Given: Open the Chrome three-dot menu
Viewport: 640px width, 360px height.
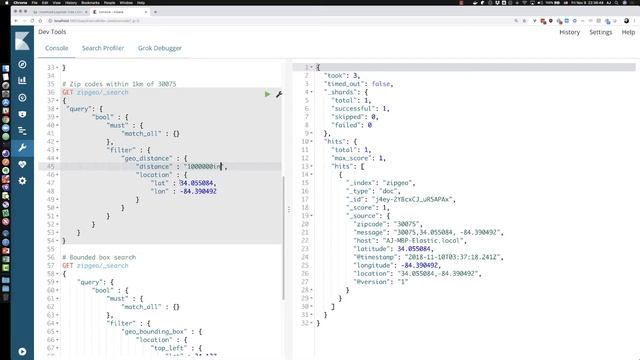Looking at the screenshot, I should pyautogui.click(x=635, y=20).
